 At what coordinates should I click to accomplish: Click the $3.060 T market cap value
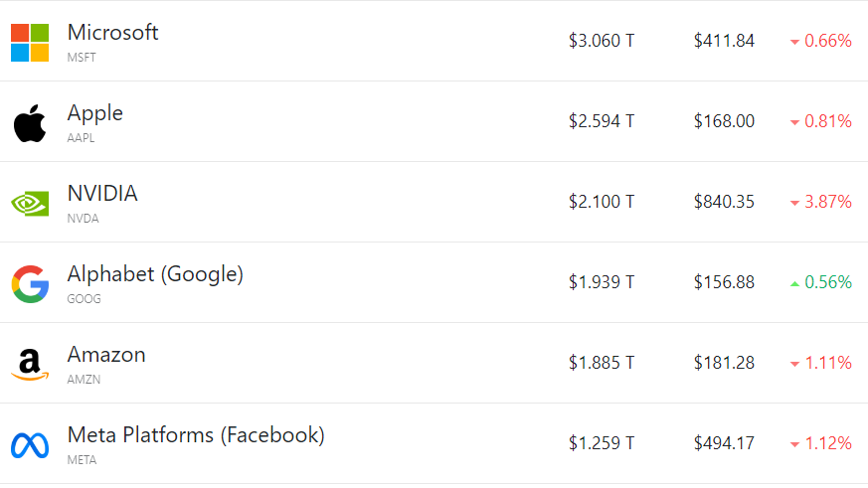(602, 41)
